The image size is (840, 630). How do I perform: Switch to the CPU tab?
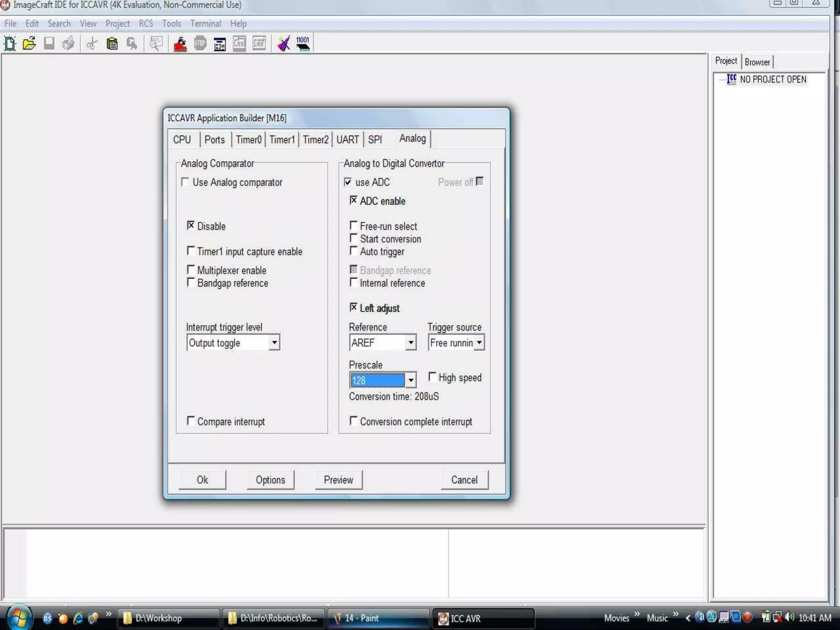coord(182,140)
